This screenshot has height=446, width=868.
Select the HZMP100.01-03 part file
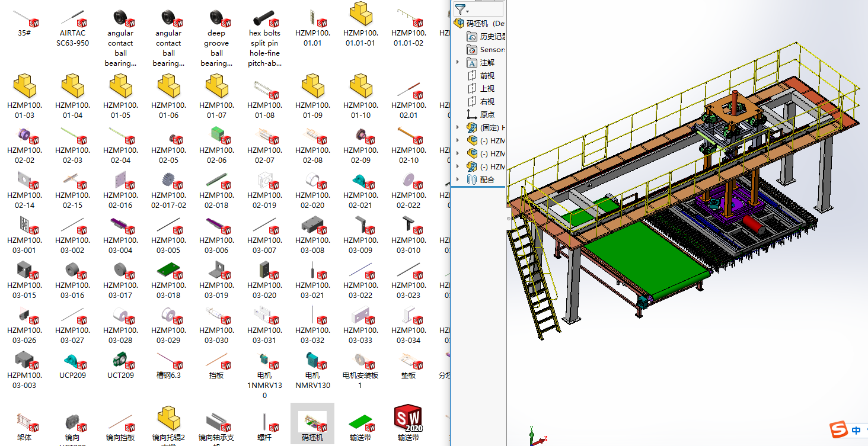(24, 97)
